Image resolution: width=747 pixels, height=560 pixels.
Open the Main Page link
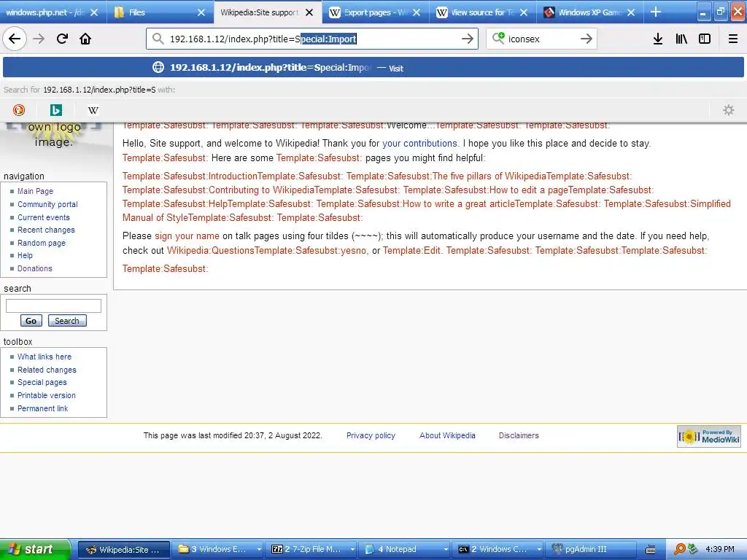click(x=35, y=191)
